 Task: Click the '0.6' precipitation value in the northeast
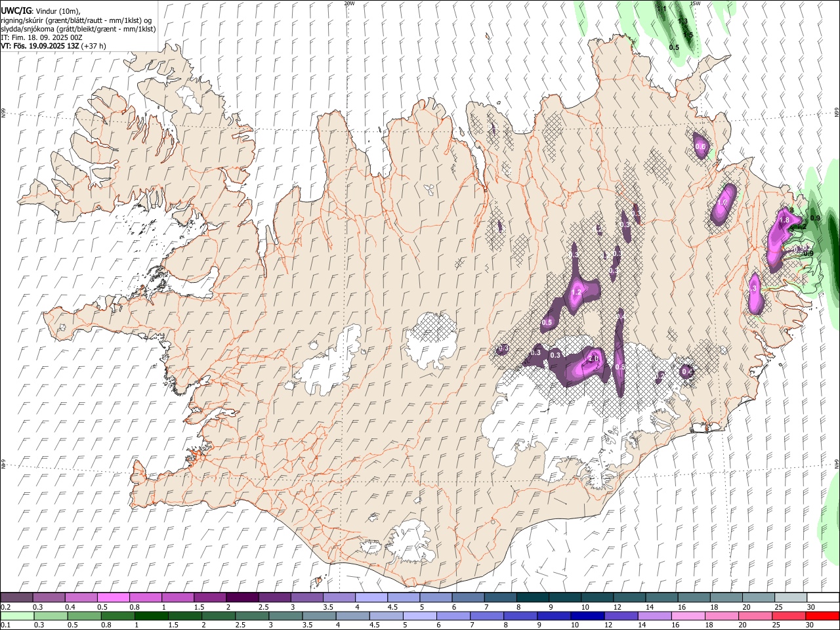pos(700,146)
